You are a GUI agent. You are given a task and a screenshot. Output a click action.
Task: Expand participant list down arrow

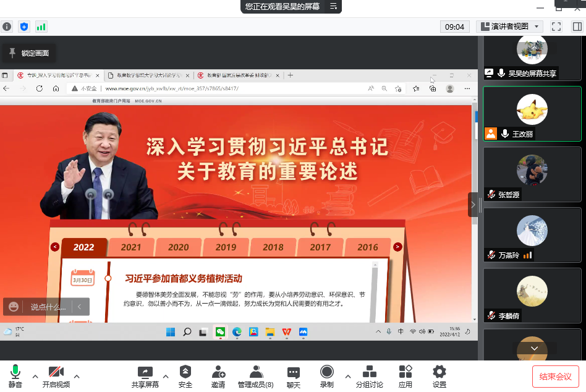click(x=534, y=348)
